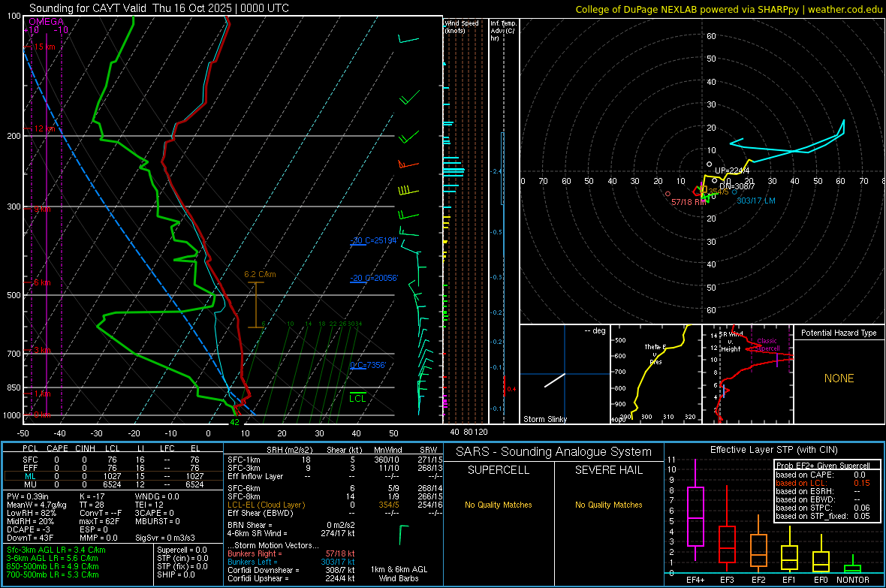
Task: Click the yellow 'NONE' hazard type text
Action: [x=839, y=378]
